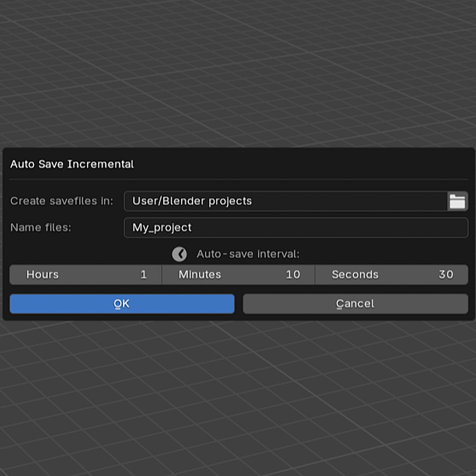The image size is (476, 476).
Task: Confirm the dialog with OK
Action: coord(122,303)
